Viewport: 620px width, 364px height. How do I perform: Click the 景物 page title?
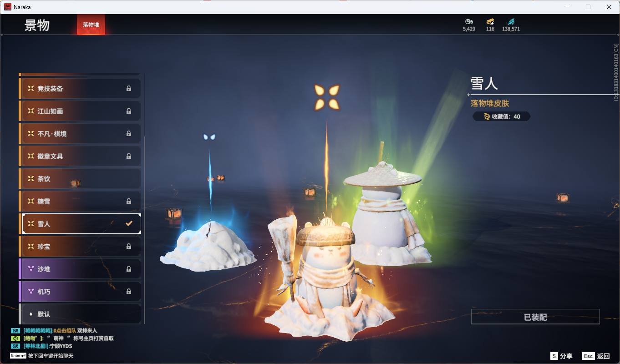click(37, 25)
